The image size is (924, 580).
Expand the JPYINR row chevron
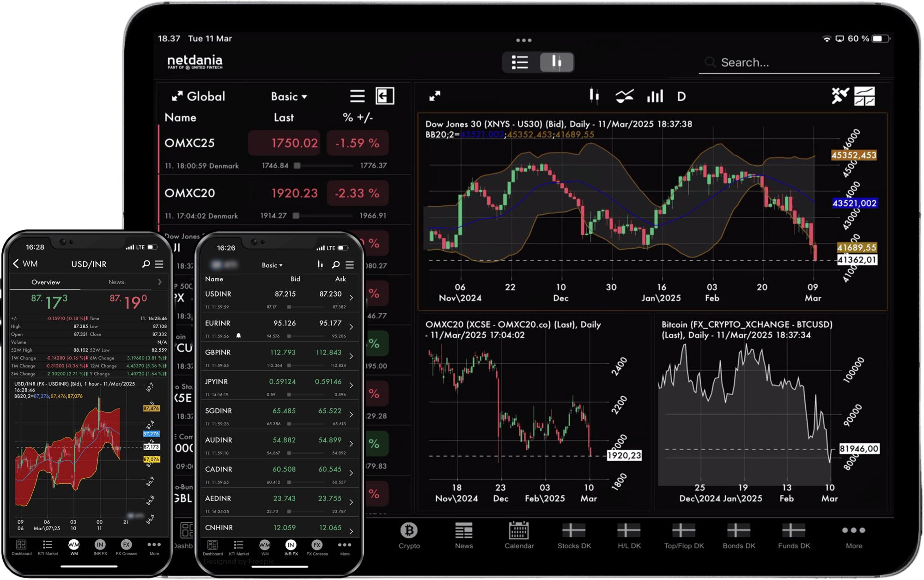pyautogui.click(x=352, y=385)
